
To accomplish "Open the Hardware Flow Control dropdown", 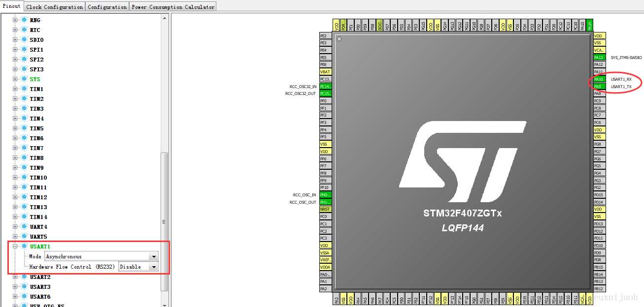I will 154,267.
